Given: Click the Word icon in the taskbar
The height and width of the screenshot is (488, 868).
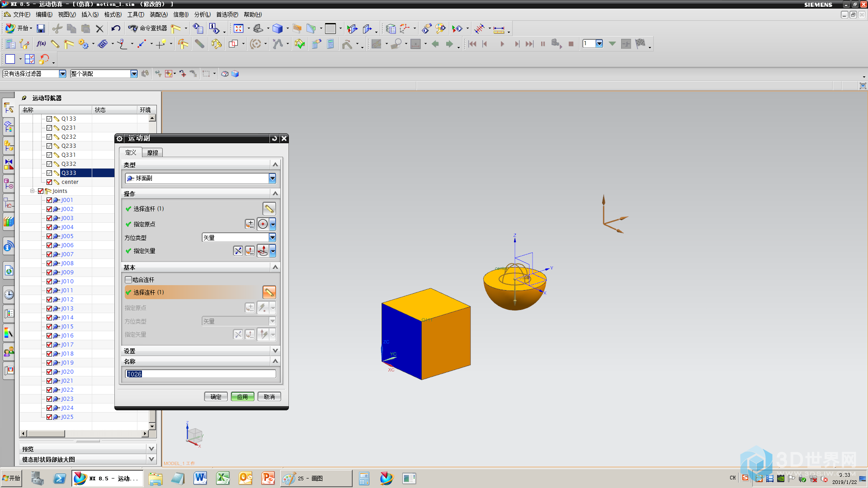Looking at the screenshot, I should [x=200, y=478].
